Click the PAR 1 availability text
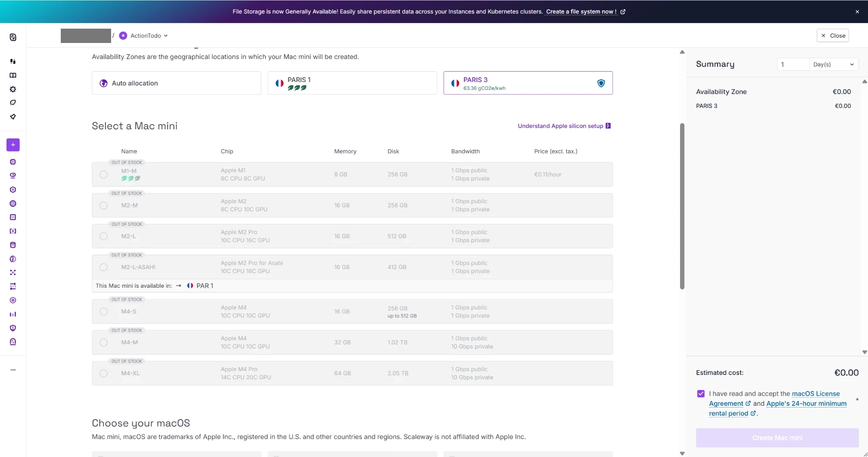The height and width of the screenshot is (457, 868). coord(205,286)
